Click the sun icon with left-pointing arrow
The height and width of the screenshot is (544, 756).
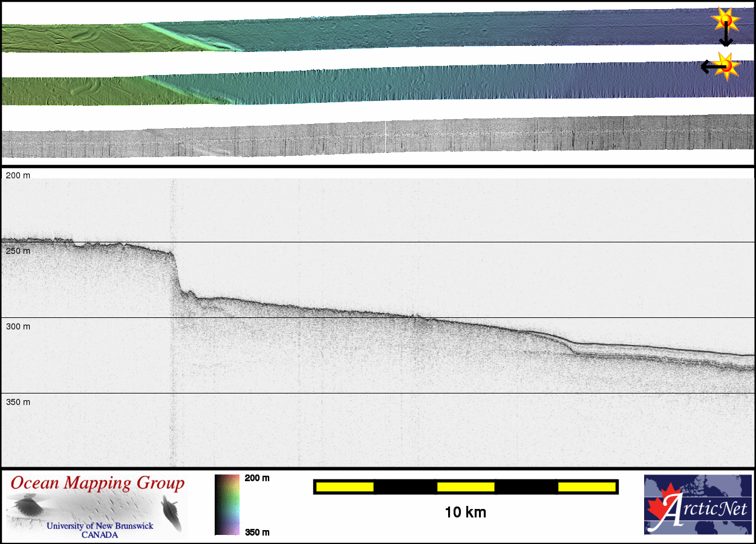pyautogui.click(x=727, y=66)
